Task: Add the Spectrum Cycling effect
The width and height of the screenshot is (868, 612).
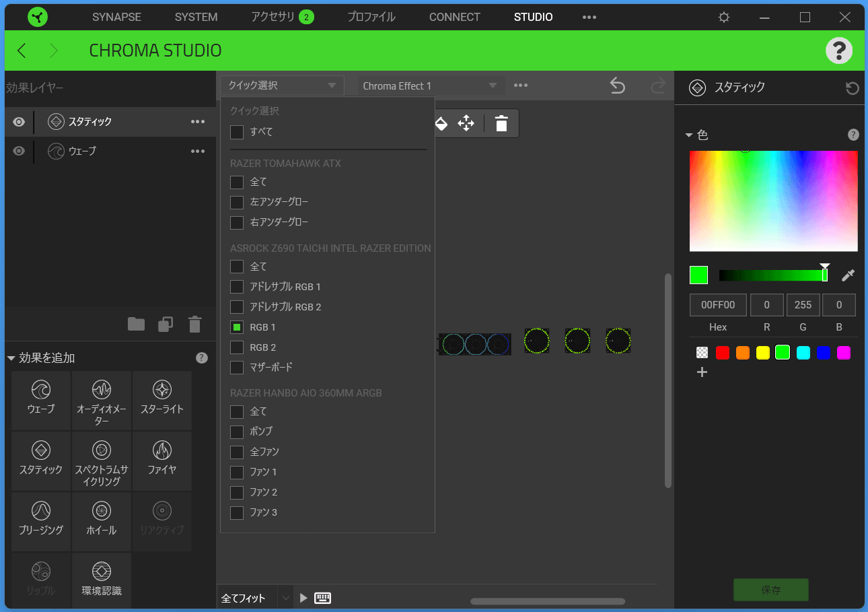Action: click(x=102, y=461)
